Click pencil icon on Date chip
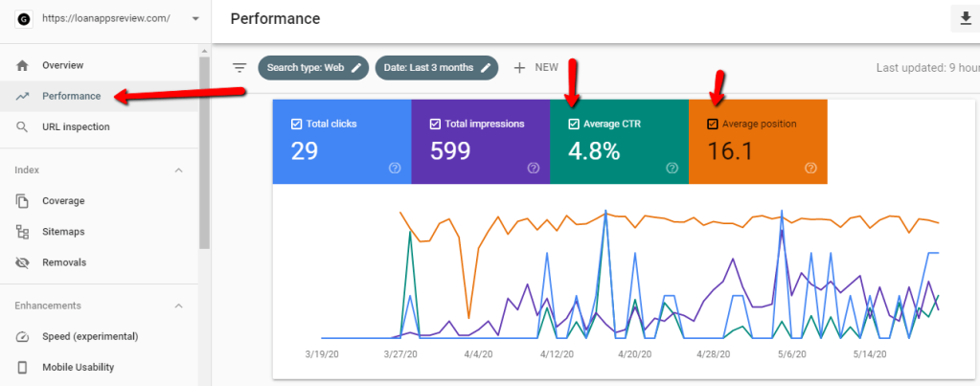Screen dimensions: 980x386 pyautogui.click(x=487, y=68)
